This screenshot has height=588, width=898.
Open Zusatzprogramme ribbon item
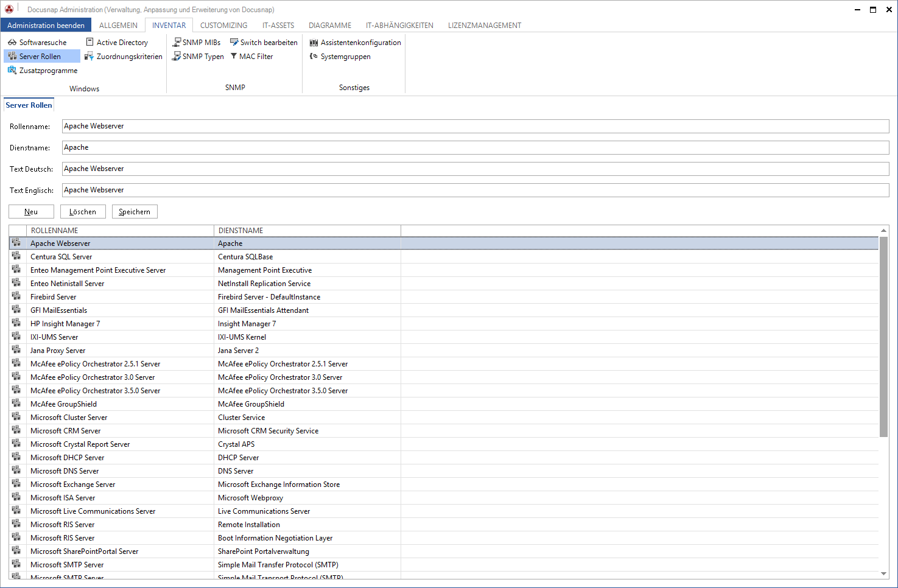43,71
